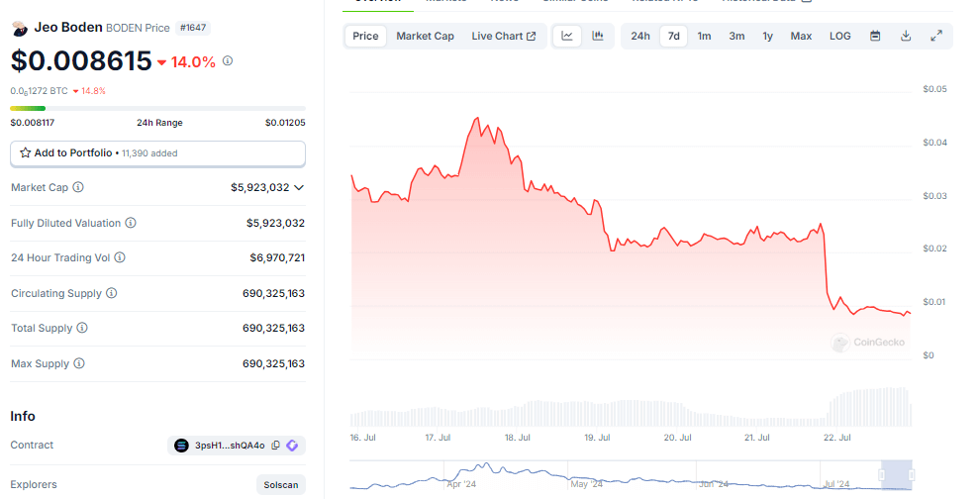Click info icon next to Market Cap

pyautogui.click(x=78, y=187)
